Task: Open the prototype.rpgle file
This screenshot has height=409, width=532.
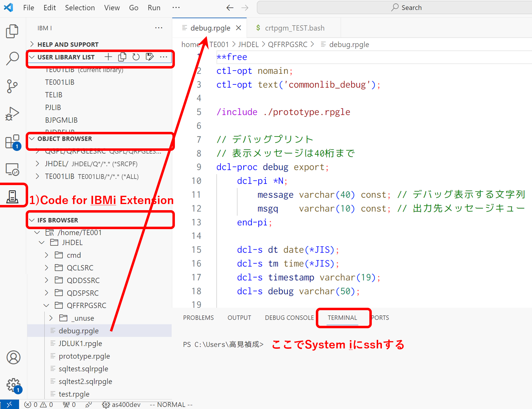Action: click(84, 356)
